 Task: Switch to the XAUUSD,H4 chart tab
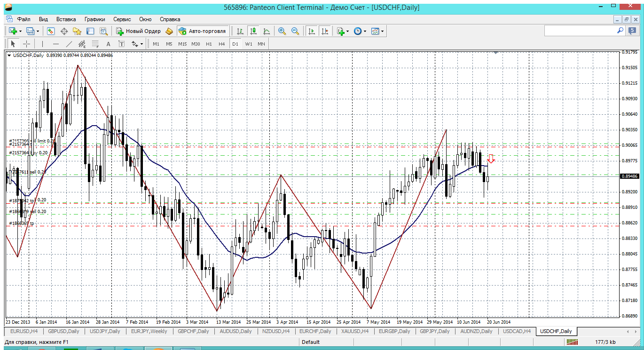(355, 331)
